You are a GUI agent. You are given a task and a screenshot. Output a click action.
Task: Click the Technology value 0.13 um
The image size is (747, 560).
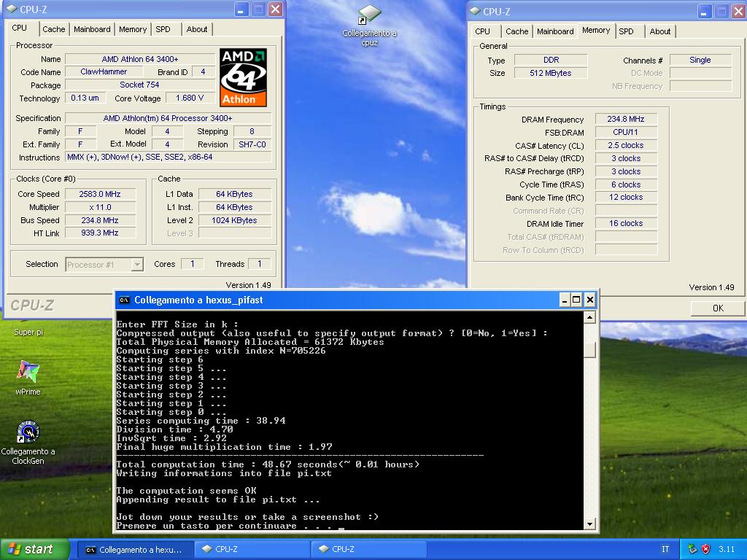click(85, 98)
